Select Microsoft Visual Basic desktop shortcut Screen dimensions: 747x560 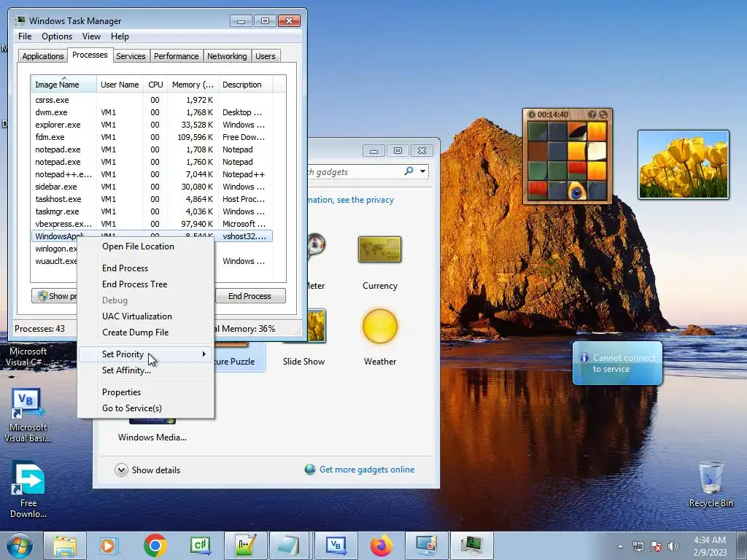28,415
